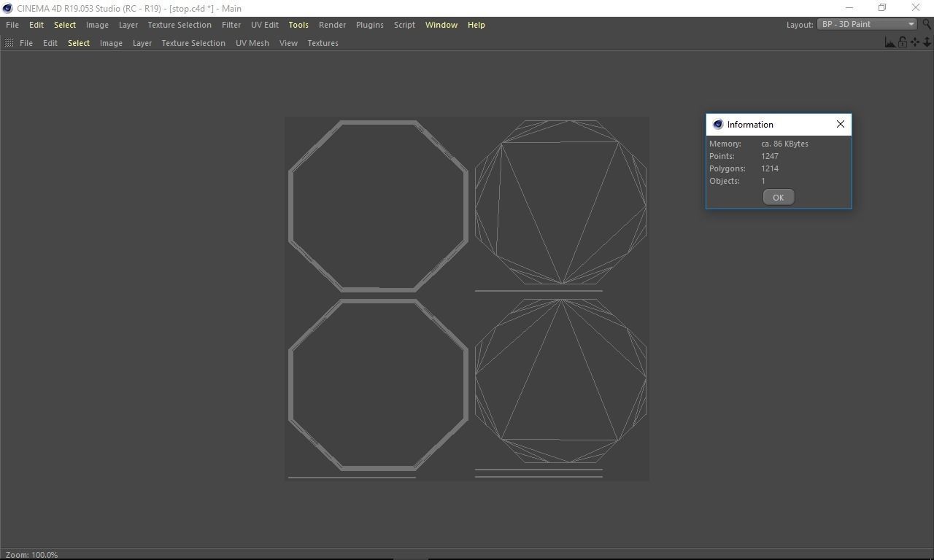Open the Render menu

[332, 25]
